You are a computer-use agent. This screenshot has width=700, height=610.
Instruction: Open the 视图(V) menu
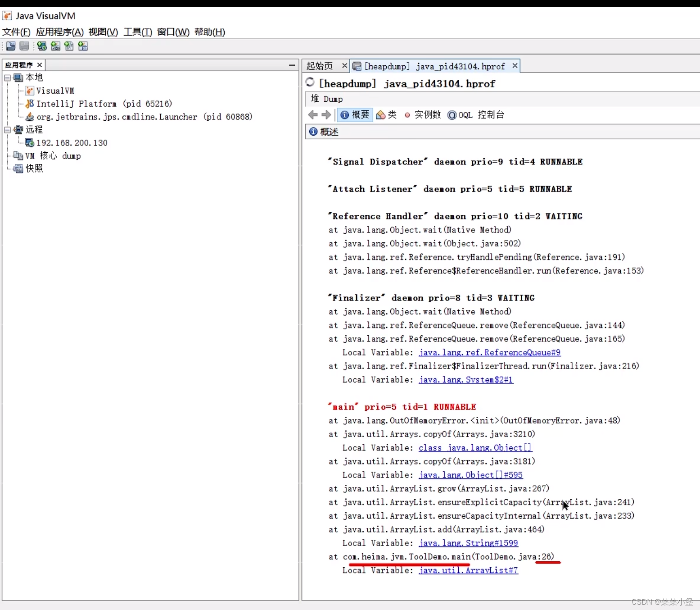point(103,32)
